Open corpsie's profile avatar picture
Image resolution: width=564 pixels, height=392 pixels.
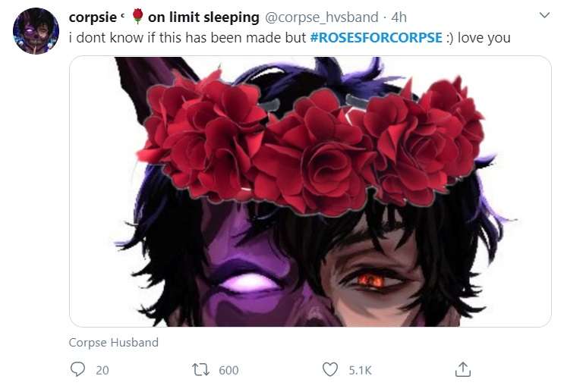point(36,31)
